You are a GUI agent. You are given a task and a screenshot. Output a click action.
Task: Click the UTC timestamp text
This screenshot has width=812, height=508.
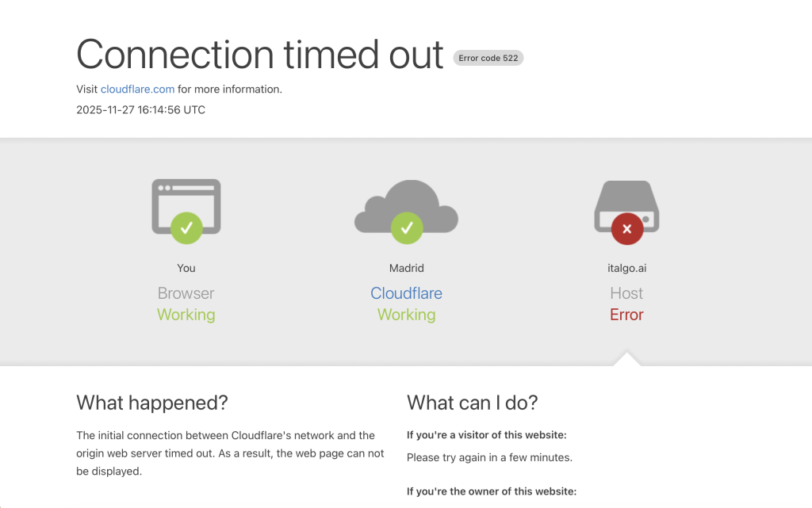(x=140, y=110)
